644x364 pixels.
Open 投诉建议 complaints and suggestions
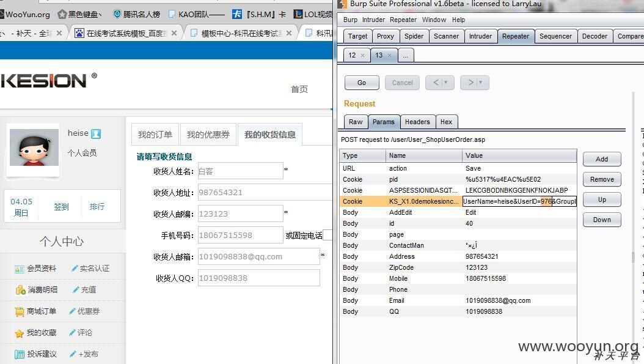(x=35, y=354)
